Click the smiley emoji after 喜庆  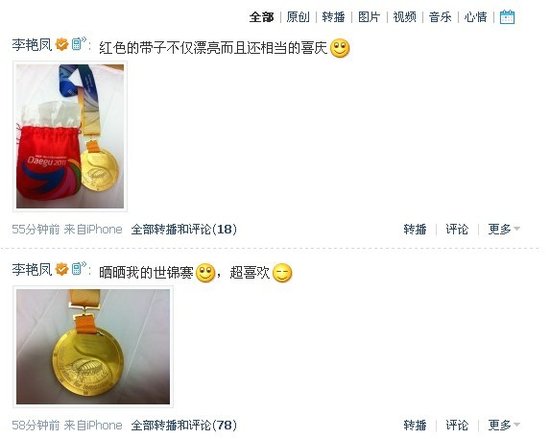click(x=340, y=48)
